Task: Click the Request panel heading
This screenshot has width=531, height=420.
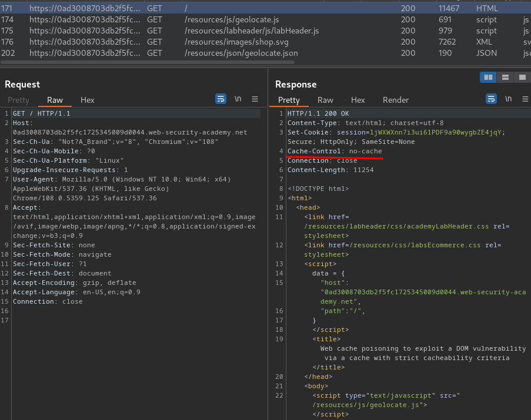Action: click(22, 84)
